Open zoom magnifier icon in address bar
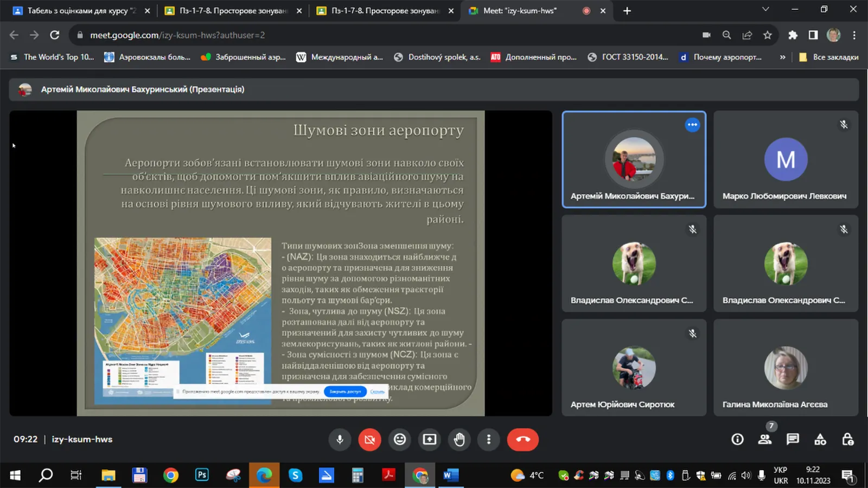Viewport: 868px width, 488px height. [726, 35]
